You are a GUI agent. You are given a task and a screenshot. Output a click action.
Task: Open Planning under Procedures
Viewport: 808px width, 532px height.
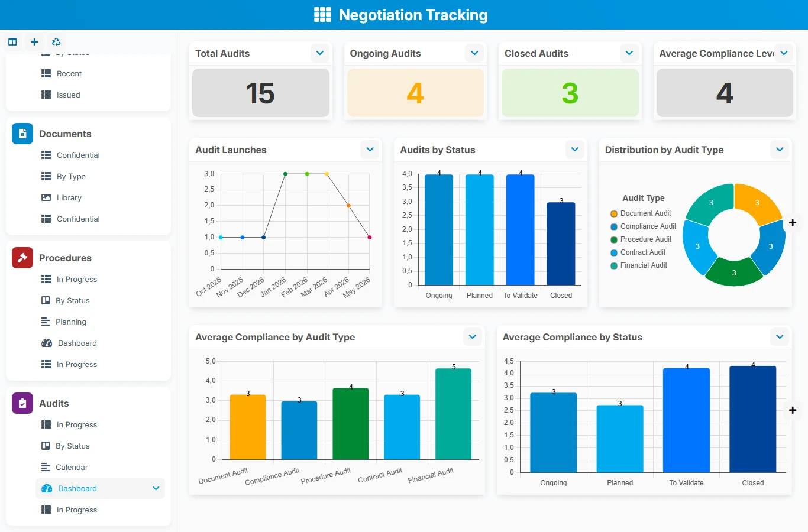tap(71, 322)
